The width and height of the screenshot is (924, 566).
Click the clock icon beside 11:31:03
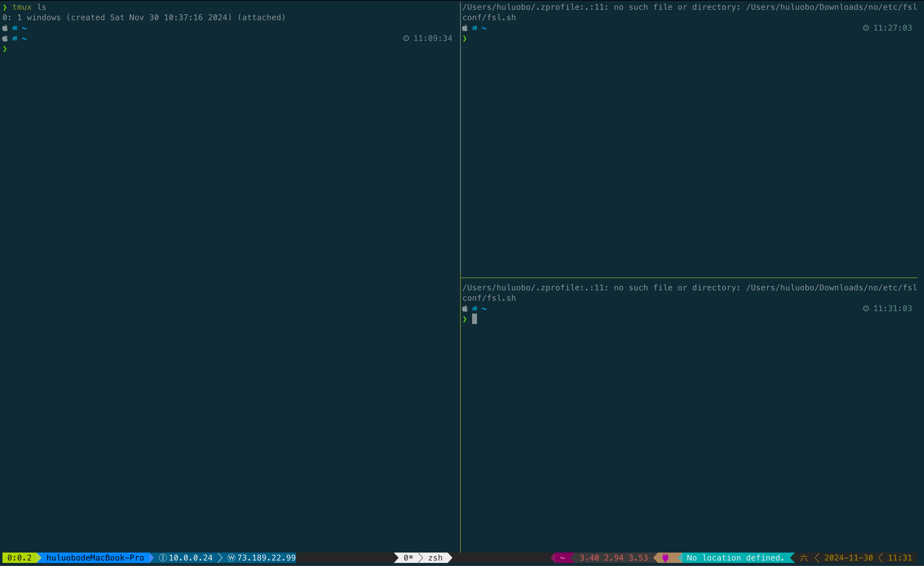click(x=866, y=308)
